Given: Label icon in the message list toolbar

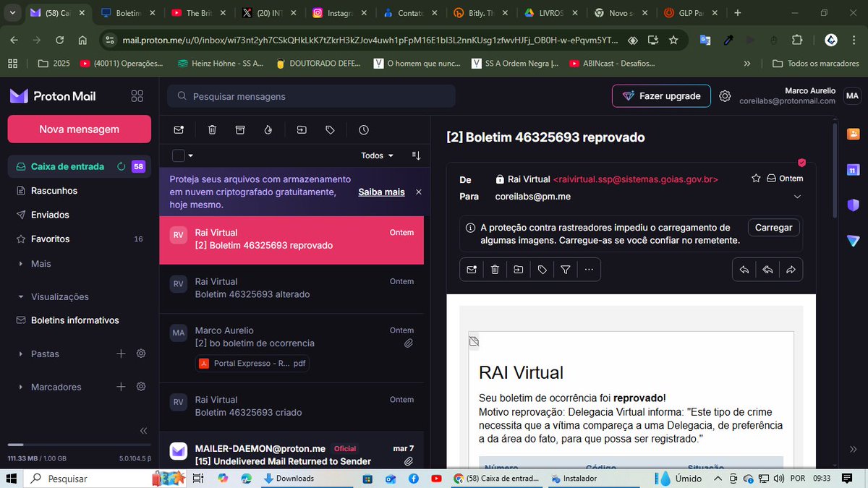Looking at the screenshot, I should [330, 130].
